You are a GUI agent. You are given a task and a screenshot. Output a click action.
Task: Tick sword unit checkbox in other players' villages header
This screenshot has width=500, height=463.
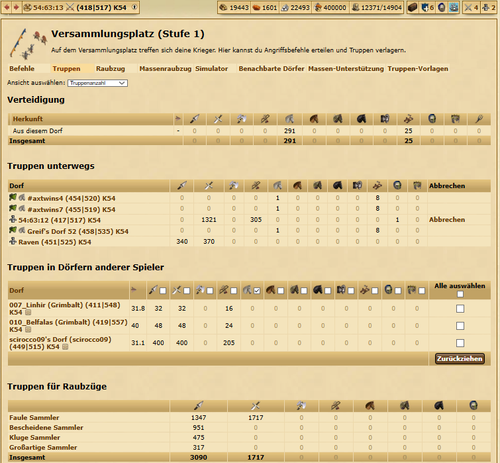coord(187,291)
